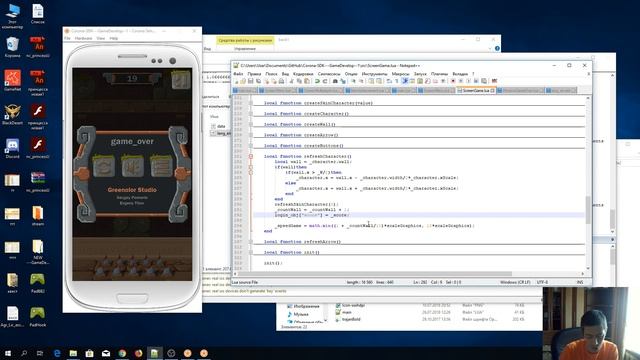
Task: Click the last plugin icon in Notepad++ toolbar
Action: (x=494, y=81)
